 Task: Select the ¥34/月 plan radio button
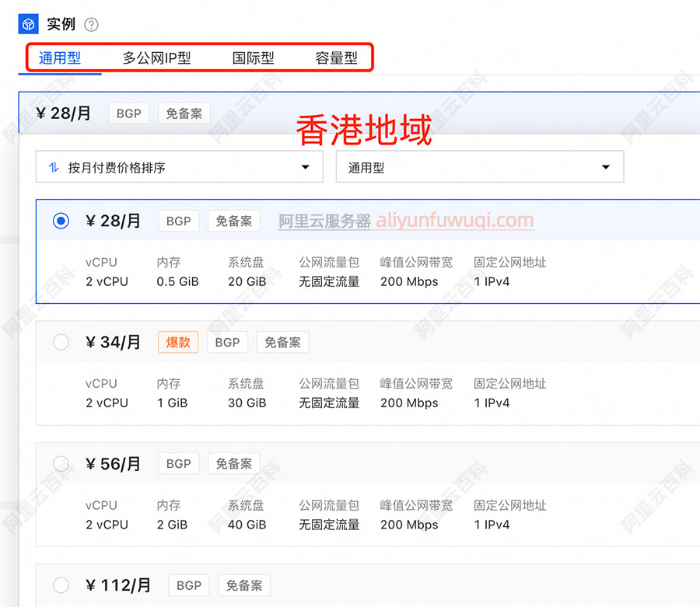tap(61, 342)
